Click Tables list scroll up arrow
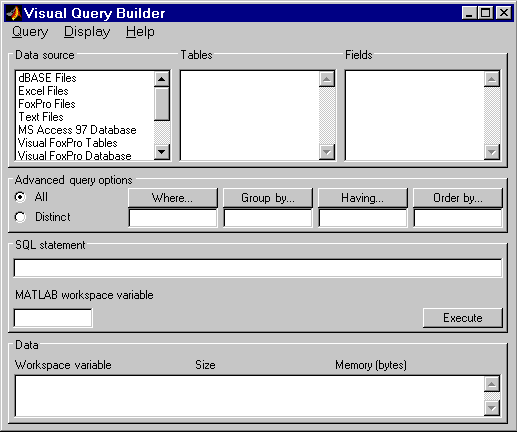The width and height of the screenshot is (517, 432). [327, 79]
